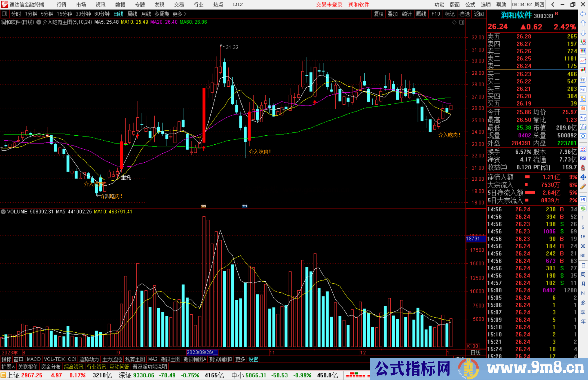Image resolution: width=588 pixels, height=380 pixels.
Task: Switch to the 月线 period
Action: tap(146, 14)
